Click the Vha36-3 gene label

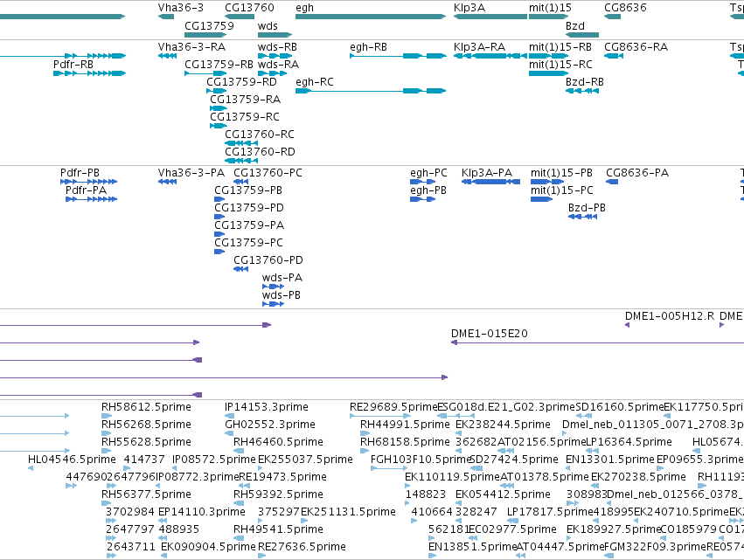(181, 8)
